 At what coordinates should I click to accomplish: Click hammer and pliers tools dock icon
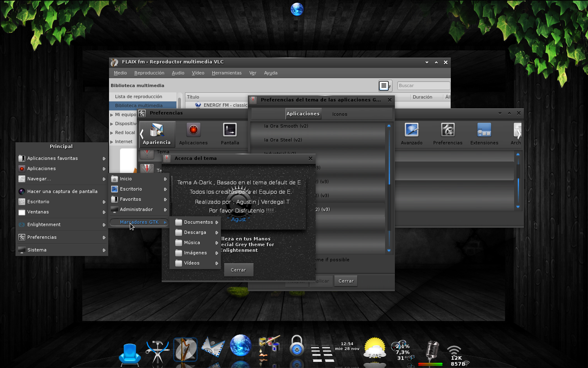[x=158, y=351]
